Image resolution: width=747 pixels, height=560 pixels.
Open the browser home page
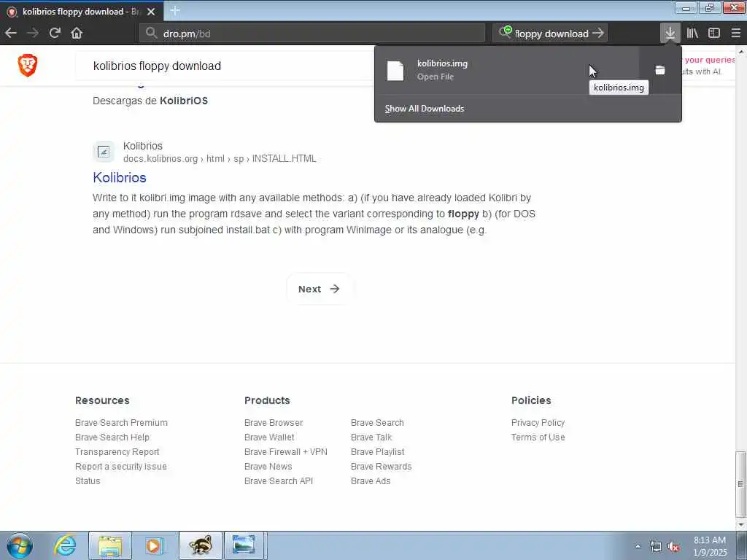(x=77, y=33)
